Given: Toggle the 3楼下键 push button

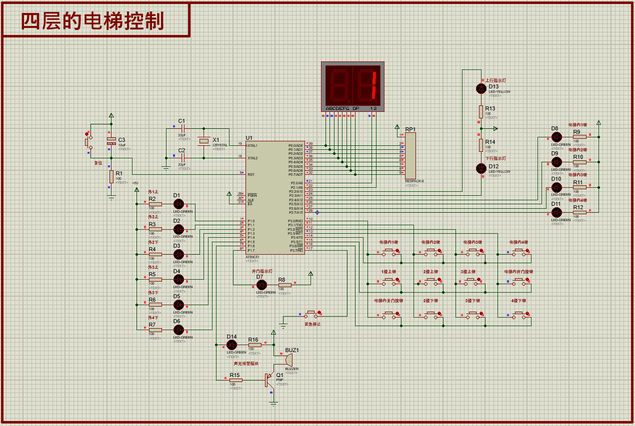Looking at the screenshot, I should pos(473,315).
